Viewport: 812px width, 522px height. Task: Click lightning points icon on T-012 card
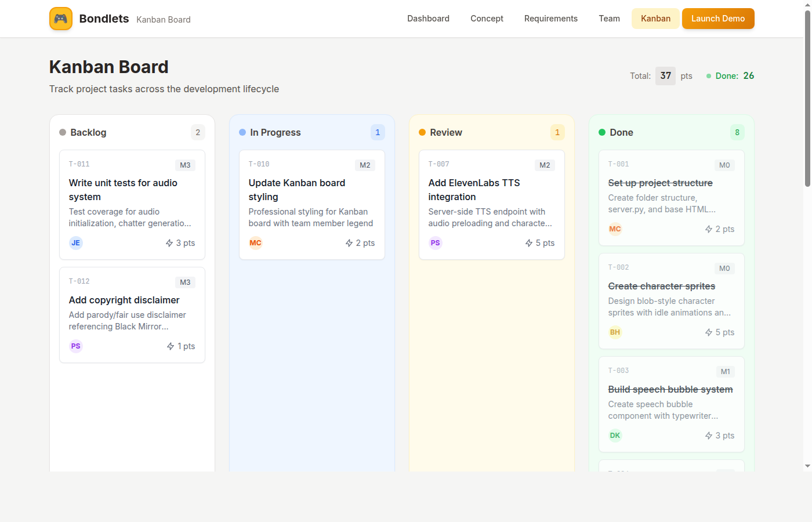tap(171, 346)
